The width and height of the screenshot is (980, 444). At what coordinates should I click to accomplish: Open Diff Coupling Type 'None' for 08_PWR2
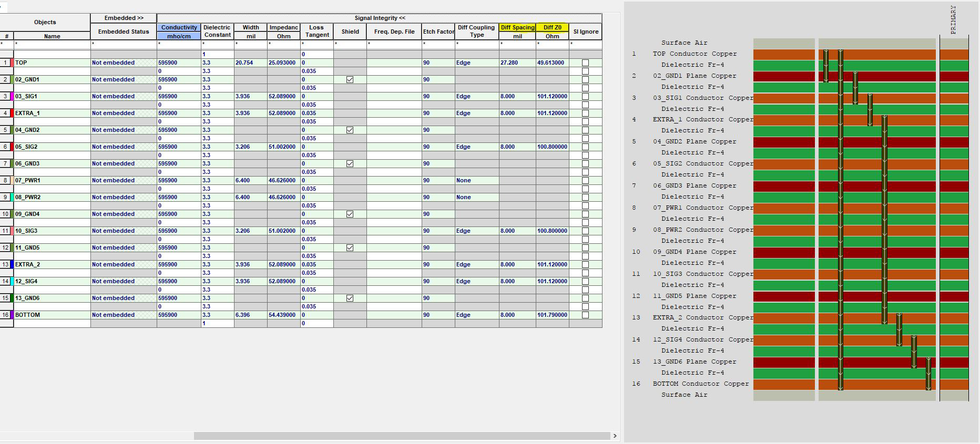(476, 197)
